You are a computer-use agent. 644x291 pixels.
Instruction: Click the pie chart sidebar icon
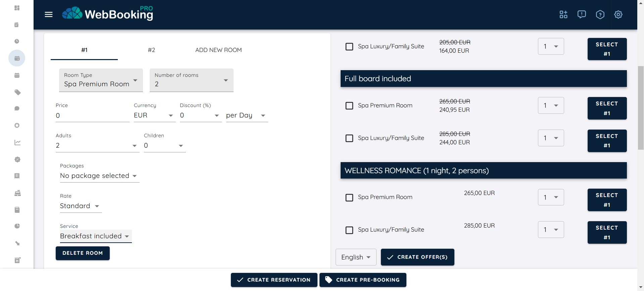[17, 226]
